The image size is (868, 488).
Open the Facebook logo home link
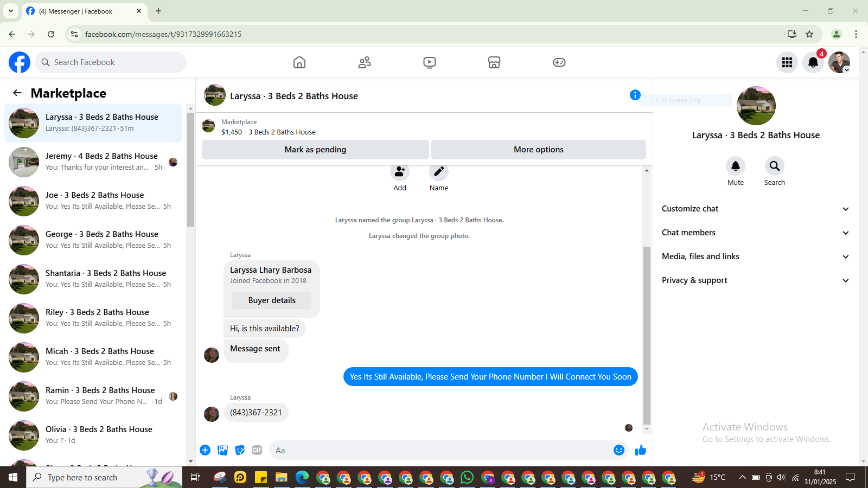20,62
